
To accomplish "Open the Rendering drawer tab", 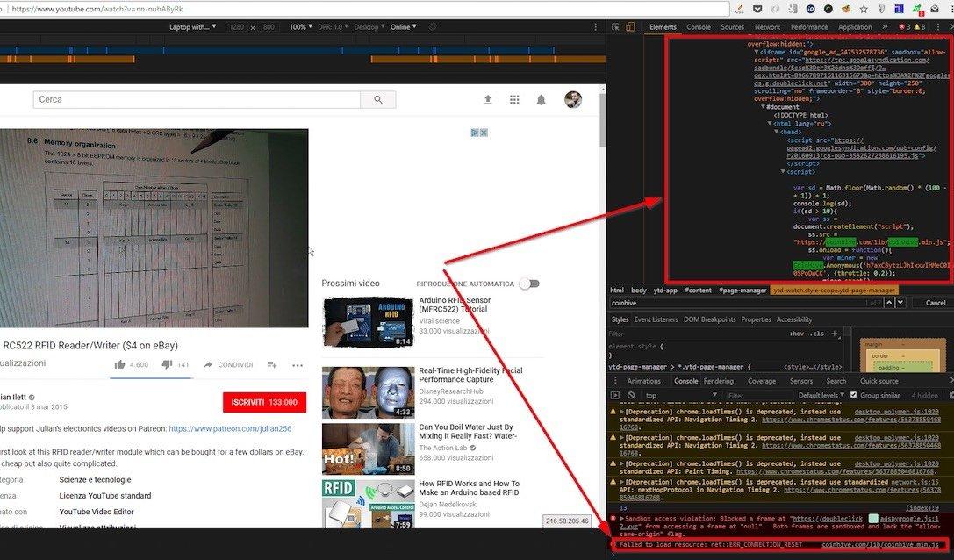I will click(719, 381).
